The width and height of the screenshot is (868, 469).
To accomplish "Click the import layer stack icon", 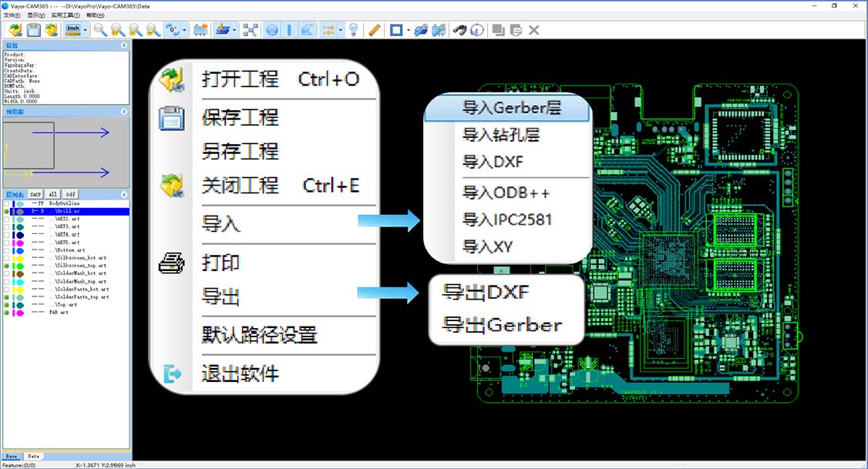I will pos(223,30).
